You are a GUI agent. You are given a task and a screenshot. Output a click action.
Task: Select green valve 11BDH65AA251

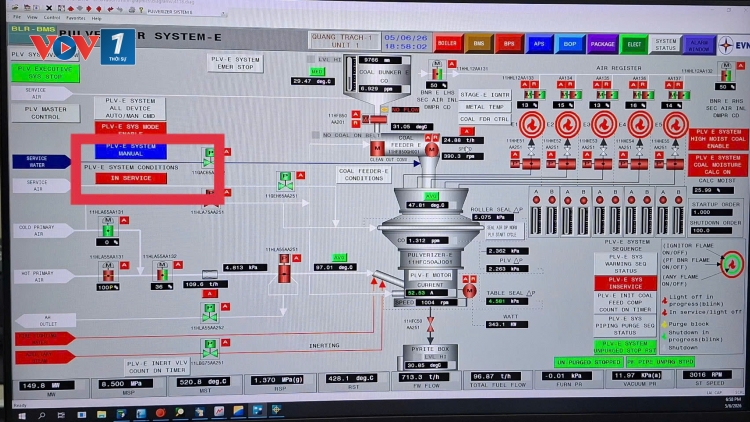click(x=285, y=182)
